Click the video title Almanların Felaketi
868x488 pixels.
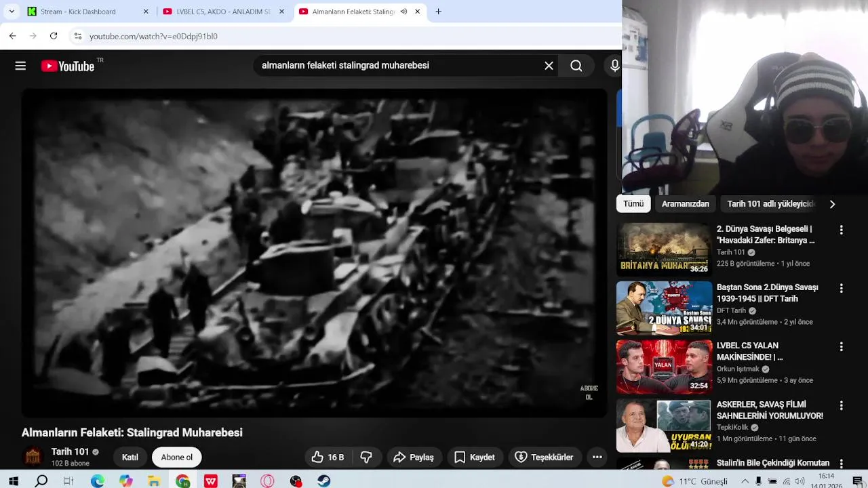pyautogui.click(x=132, y=432)
